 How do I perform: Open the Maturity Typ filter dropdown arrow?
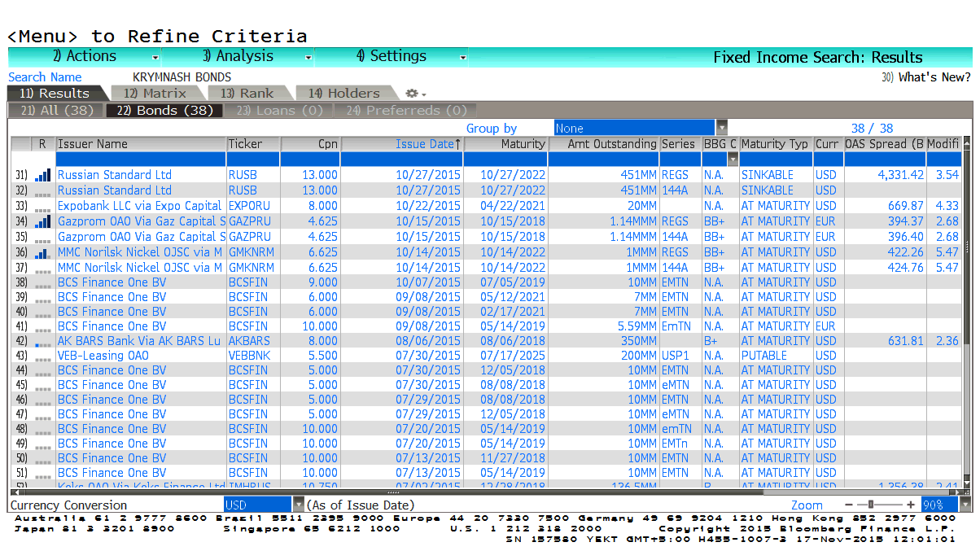coord(733,160)
